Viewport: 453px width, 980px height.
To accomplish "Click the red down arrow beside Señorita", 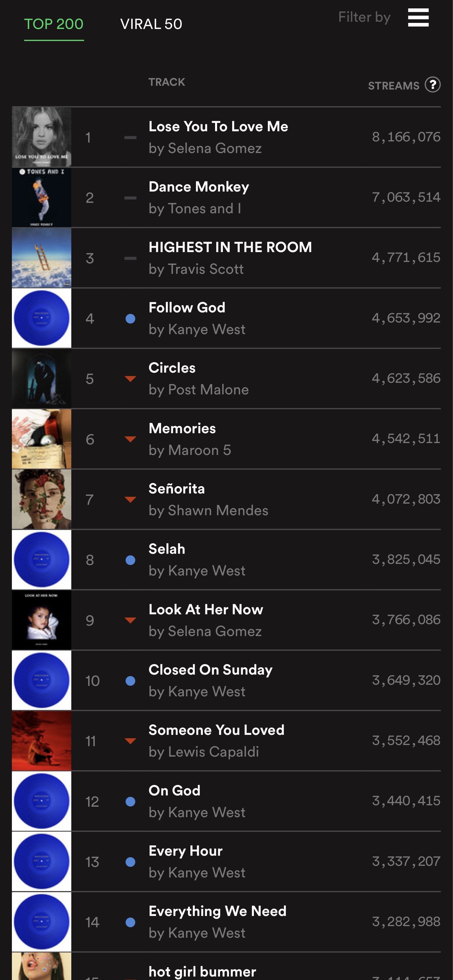I will 130,500.
